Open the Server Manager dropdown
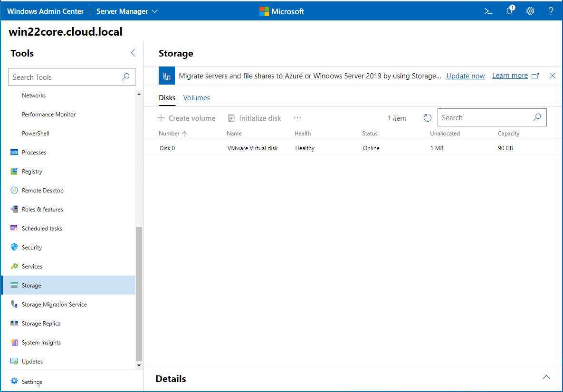The image size is (563, 392). [127, 10]
